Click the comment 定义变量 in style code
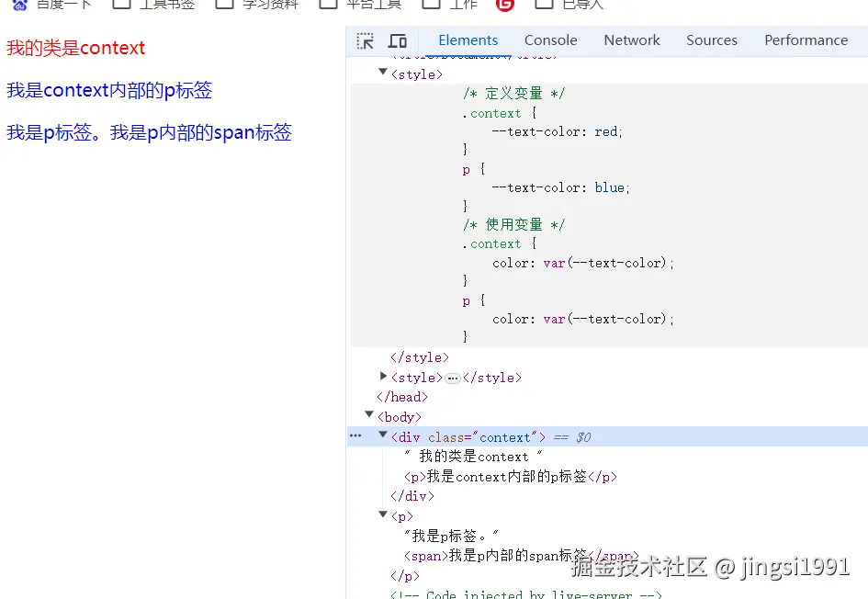The height and width of the screenshot is (599, 868). [513, 93]
